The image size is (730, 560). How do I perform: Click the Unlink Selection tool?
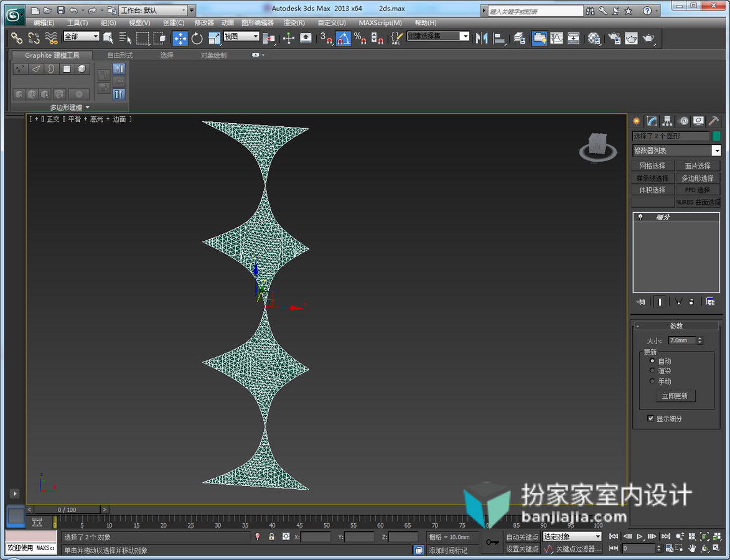[x=34, y=38]
